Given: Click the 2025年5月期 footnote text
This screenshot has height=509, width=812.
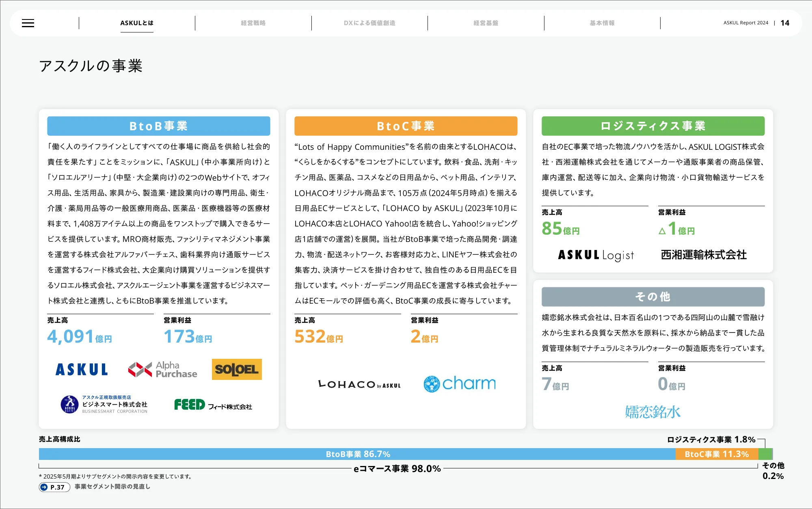Looking at the screenshot, I should point(115,477).
